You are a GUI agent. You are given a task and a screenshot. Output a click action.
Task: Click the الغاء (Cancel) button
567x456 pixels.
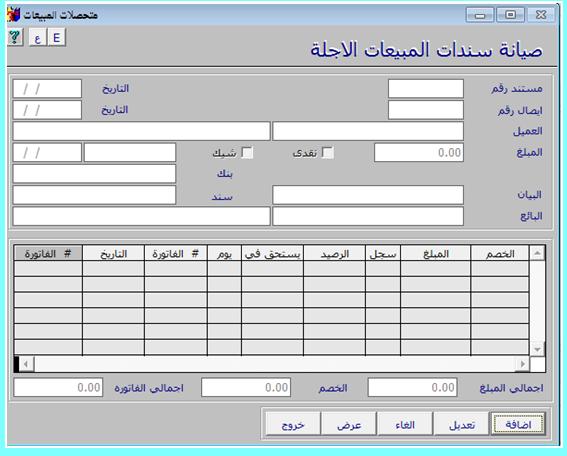click(x=405, y=424)
